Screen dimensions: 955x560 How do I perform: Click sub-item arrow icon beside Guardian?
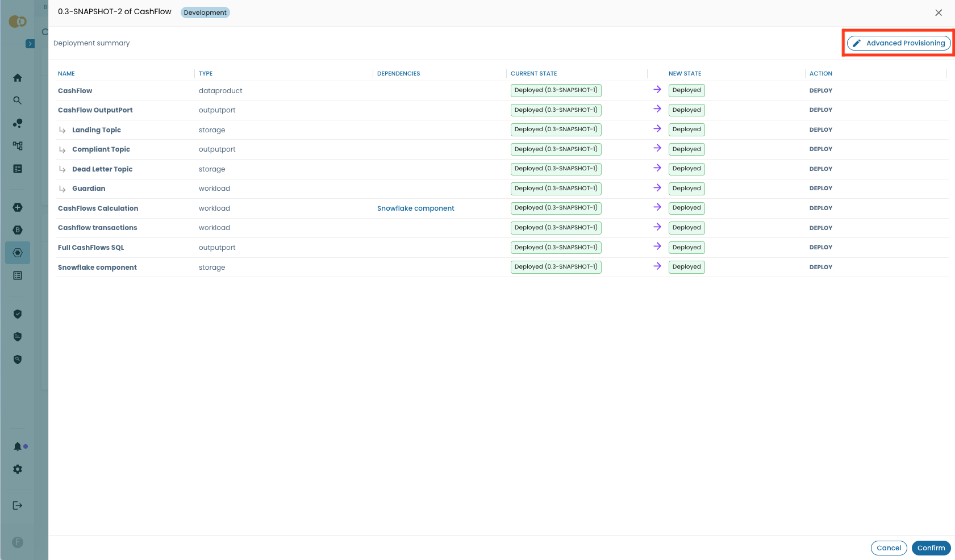coord(62,189)
